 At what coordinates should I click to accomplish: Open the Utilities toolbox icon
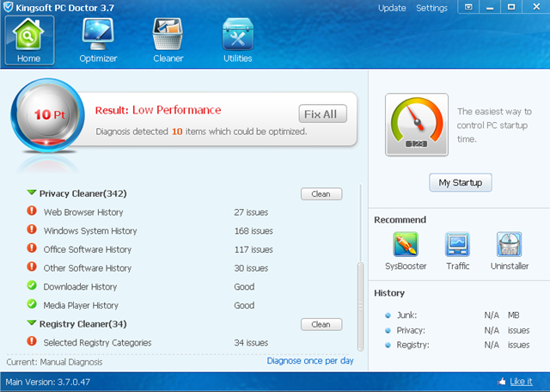[238, 34]
